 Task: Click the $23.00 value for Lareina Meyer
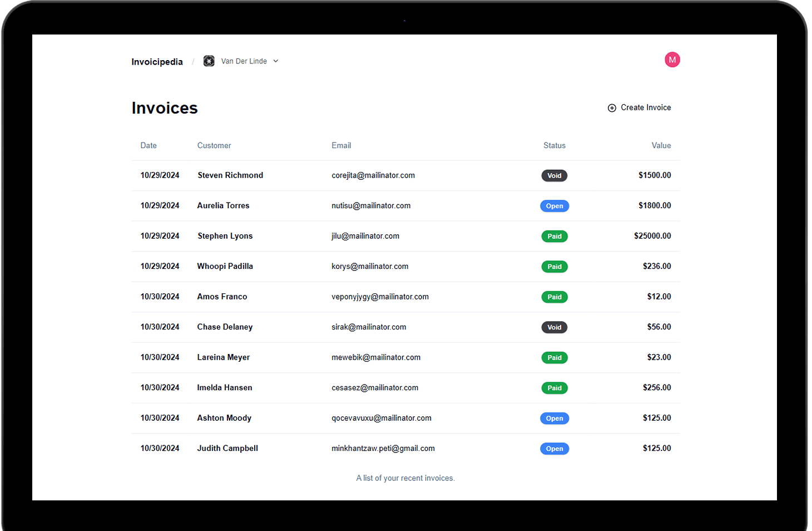(658, 357)
